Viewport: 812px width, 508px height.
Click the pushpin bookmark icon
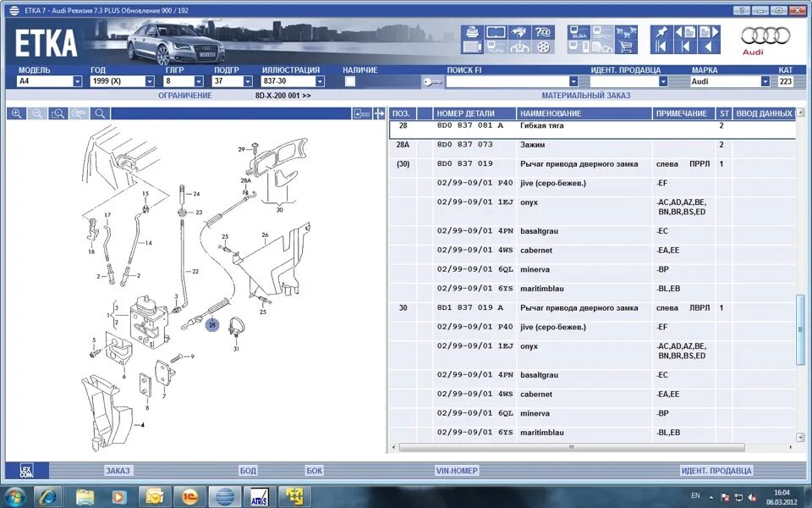[661, 32]
